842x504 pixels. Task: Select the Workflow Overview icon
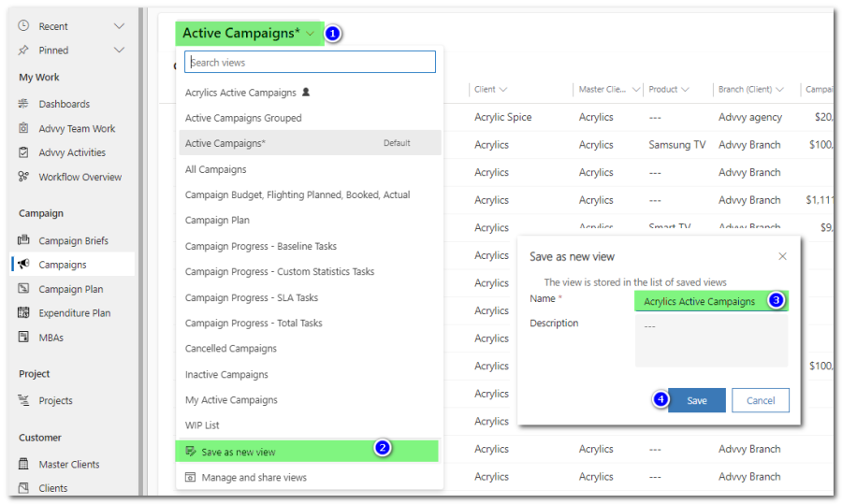(x=23, y=177)
